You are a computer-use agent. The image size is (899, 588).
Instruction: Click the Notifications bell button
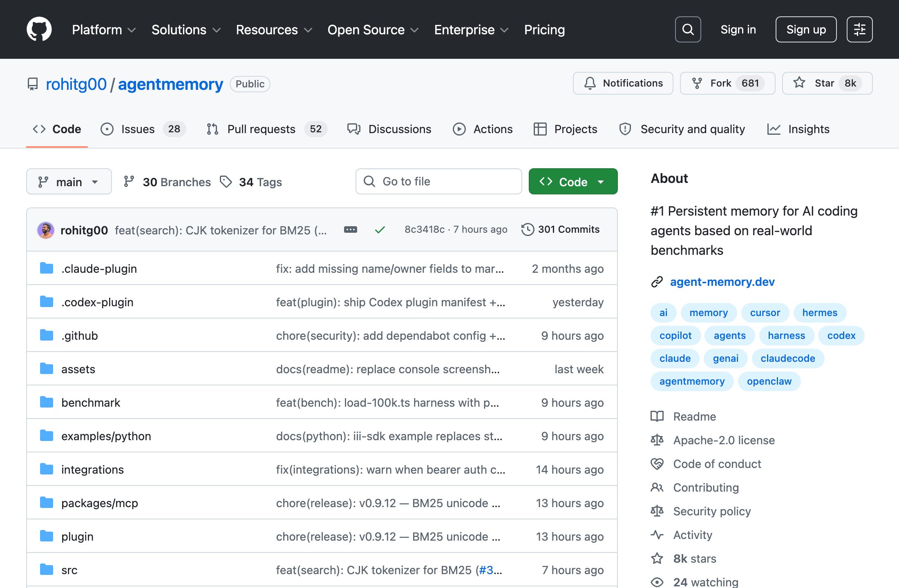[623, 83]
